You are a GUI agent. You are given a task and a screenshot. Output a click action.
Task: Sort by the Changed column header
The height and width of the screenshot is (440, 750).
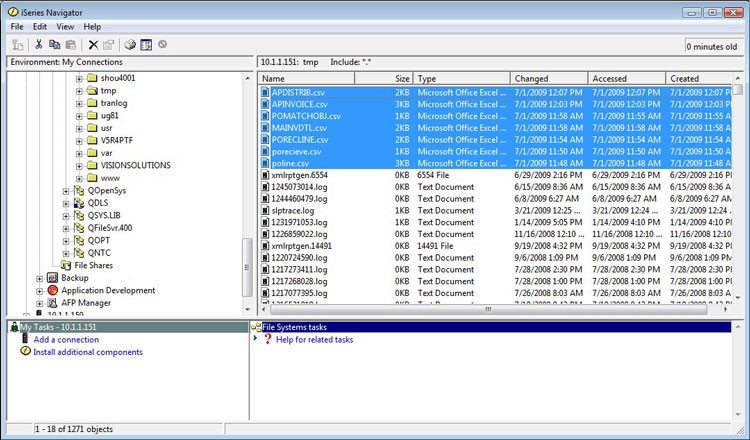click(549, 78)
